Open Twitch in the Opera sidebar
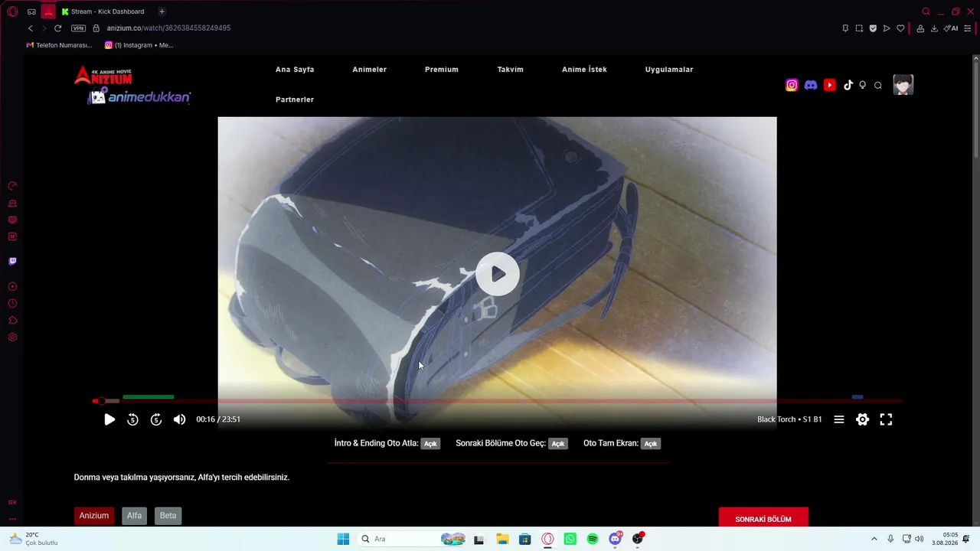The image size is (980, 551). 12,261
